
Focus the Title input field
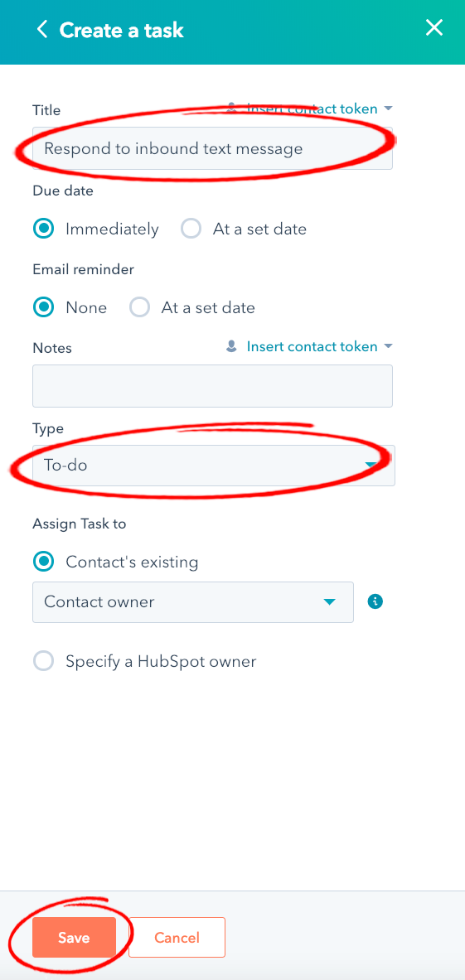click(212, 148)
